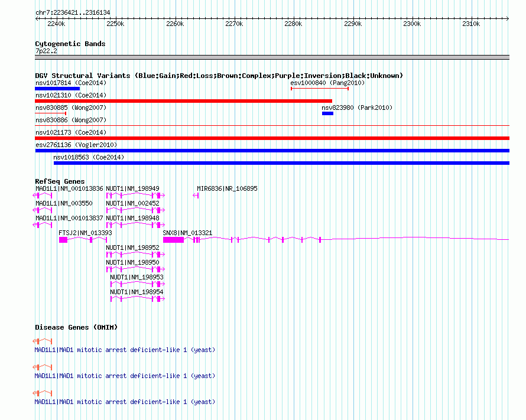This screenshot has width=526, height=420.
Task: Click the 2270k ruler tick label
Action: click(234, 24)
